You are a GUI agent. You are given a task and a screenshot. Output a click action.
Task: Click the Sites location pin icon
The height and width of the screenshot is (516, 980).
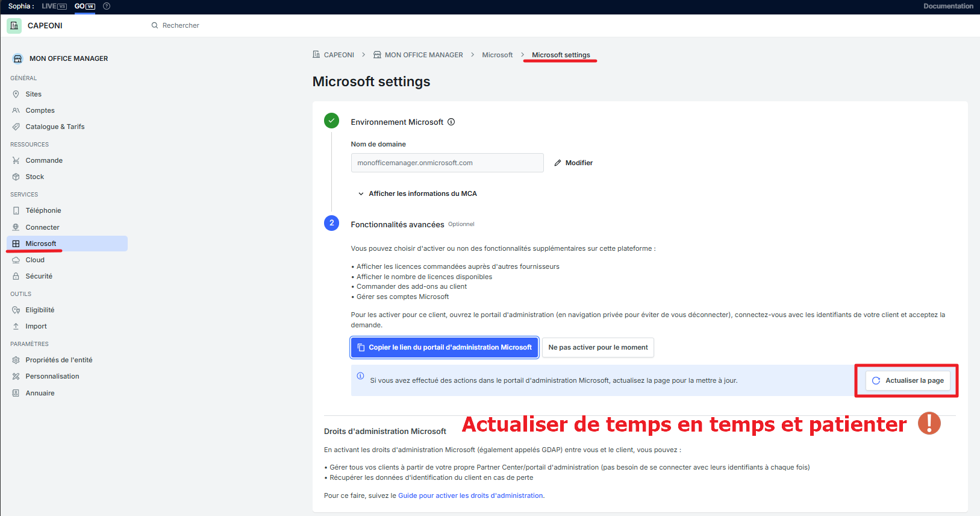(16, 94)
